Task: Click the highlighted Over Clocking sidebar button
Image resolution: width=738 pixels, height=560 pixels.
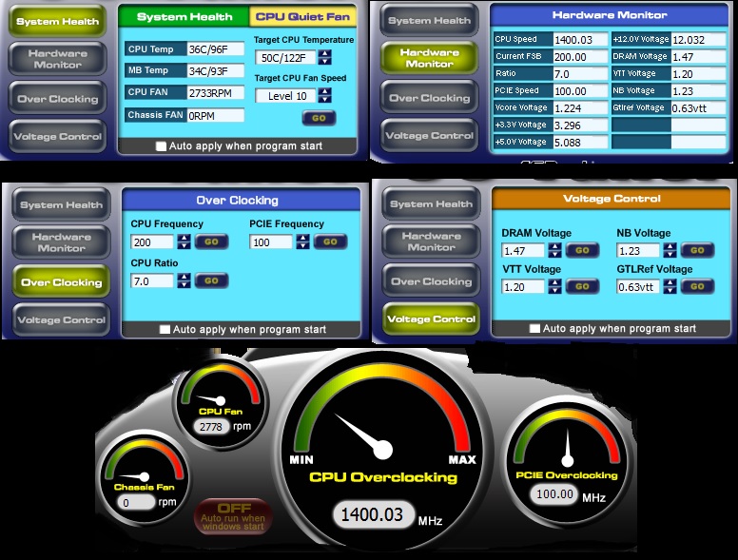Action: click(61, 281)
